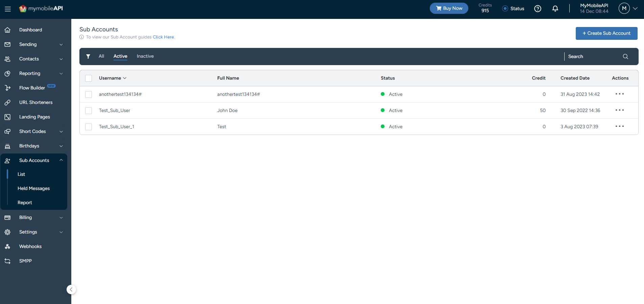
Task: Collapse the Sub Accounts menu chevron
Action: [x=61, y=160]
